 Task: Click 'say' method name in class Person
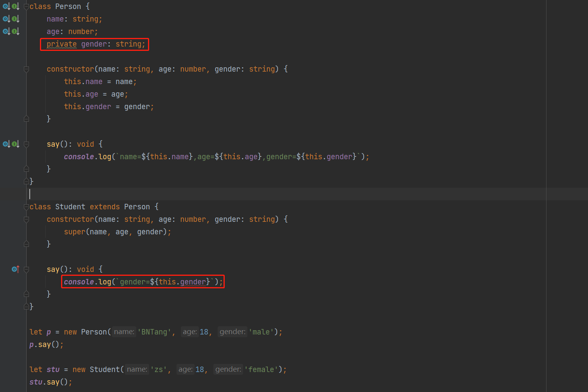tap(53, 144)
